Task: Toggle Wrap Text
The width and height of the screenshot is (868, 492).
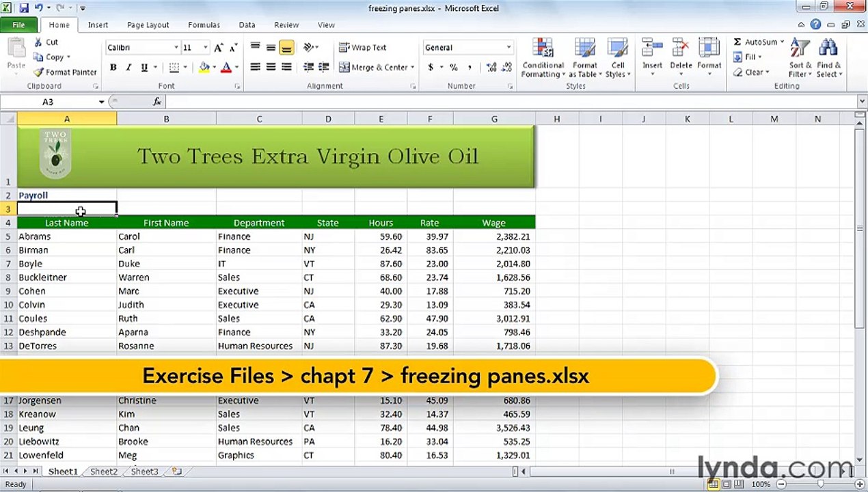Action: 362,47
